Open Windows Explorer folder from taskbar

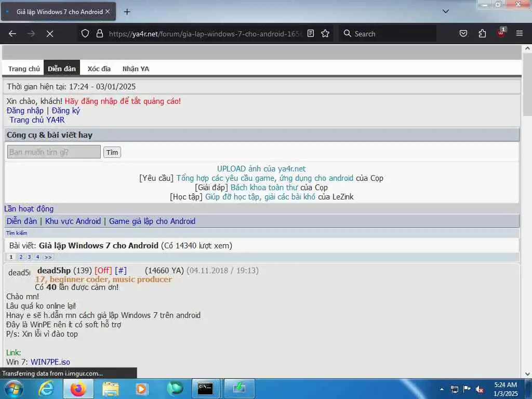click(x=111, y=389)
